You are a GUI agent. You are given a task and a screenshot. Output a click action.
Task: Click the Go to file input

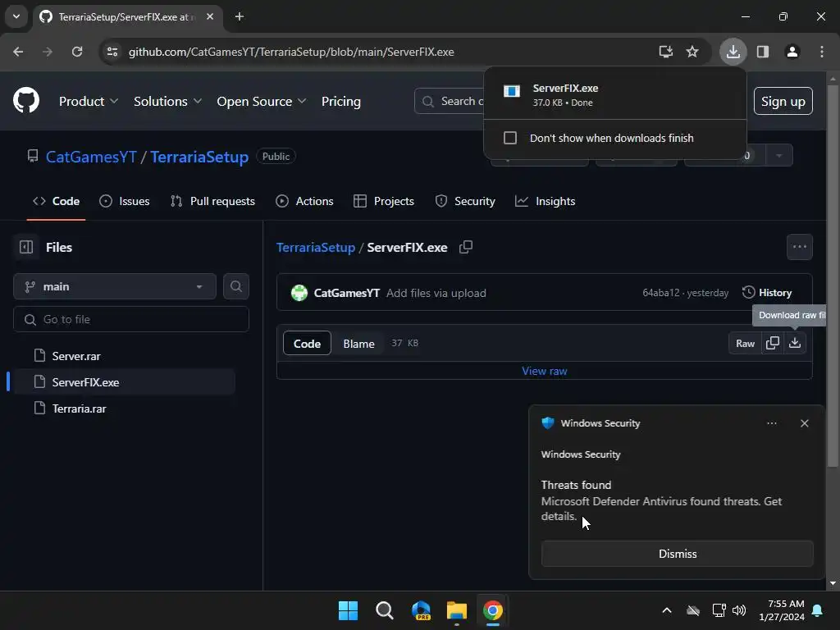[131, 319]
